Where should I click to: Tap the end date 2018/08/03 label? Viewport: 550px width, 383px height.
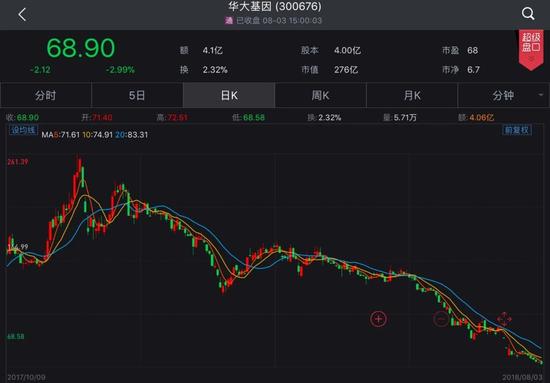pos(522,377)
